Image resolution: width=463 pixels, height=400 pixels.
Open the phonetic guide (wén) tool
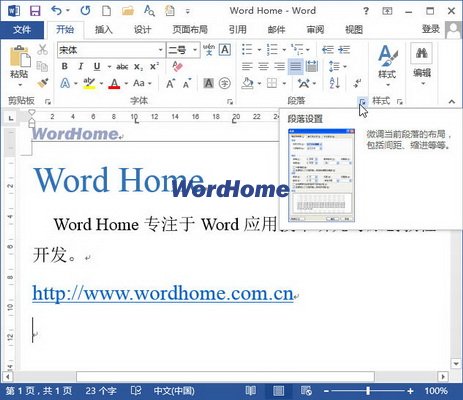(x=209, y=50)
